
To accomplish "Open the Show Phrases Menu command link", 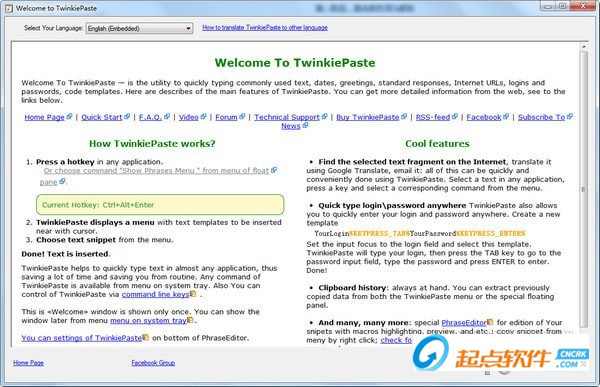I will 156,171.
